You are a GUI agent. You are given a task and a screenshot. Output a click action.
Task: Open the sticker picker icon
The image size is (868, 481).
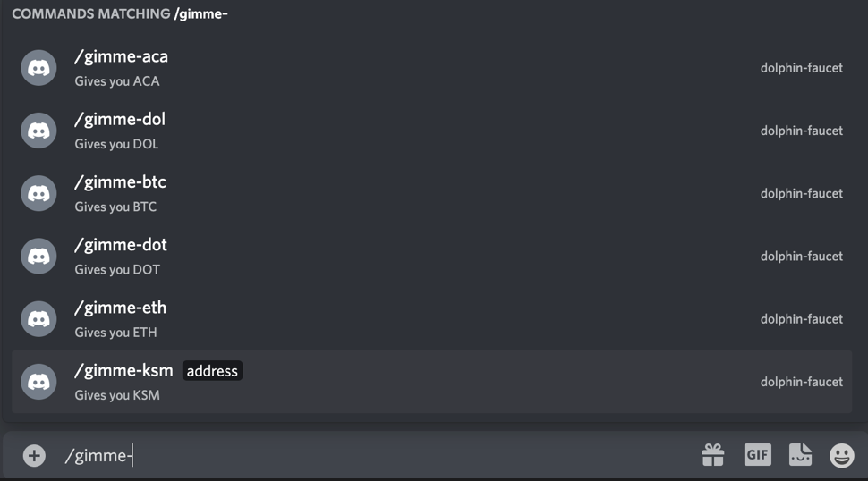800,455
